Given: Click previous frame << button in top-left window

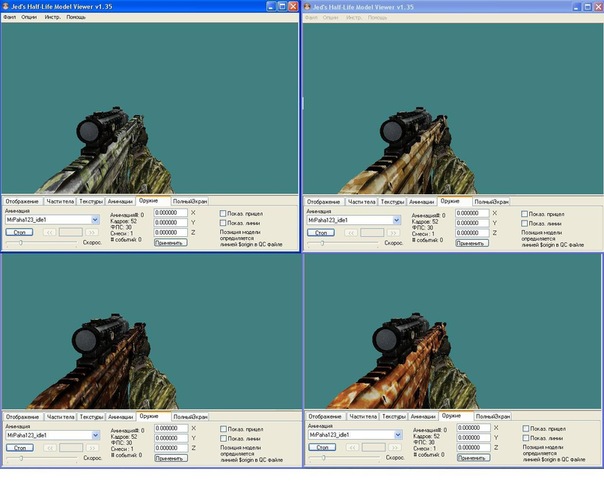Looking at the screenshot, I should coord(49,232).
